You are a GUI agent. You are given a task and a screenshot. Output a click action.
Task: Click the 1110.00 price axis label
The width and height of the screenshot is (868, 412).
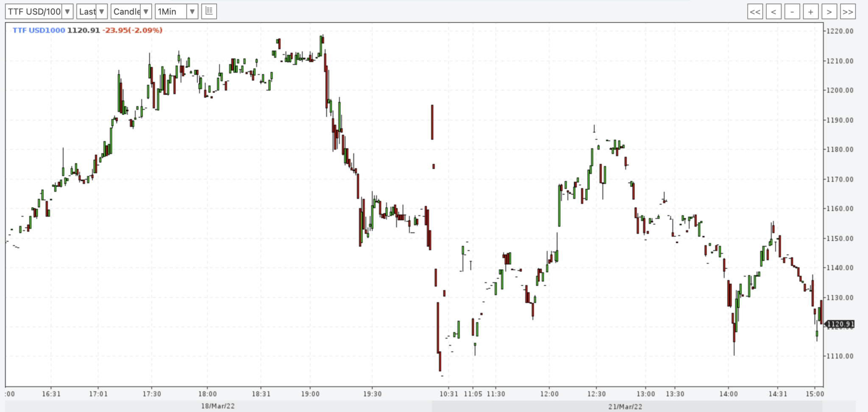(840, 356)
